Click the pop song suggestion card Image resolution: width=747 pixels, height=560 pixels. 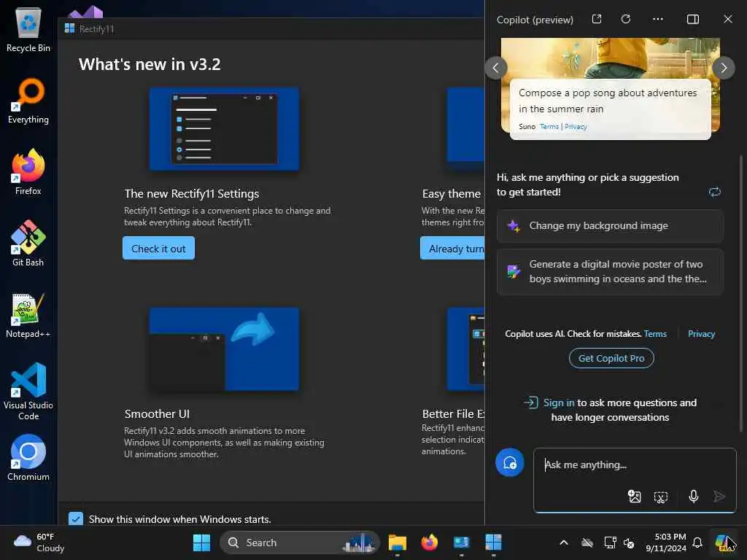(x=611, y=109)
